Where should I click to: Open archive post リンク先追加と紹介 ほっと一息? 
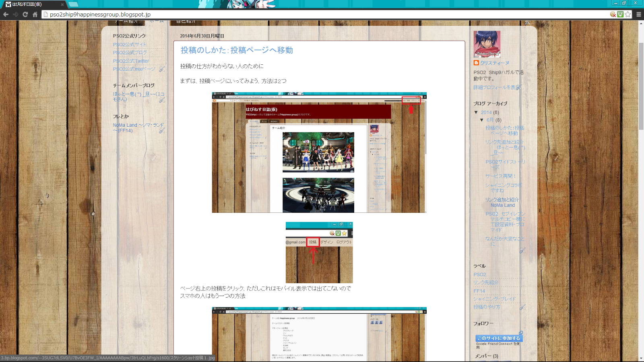pyautogui.click(x=505, y=147)
